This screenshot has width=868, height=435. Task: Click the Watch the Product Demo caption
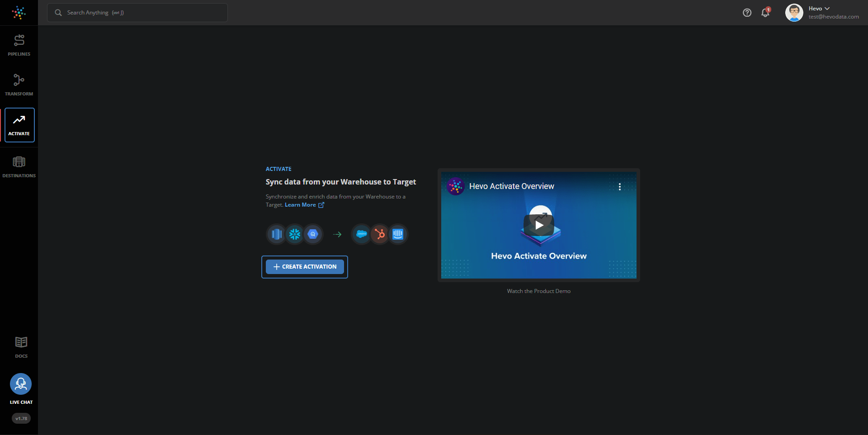[539, 291]
